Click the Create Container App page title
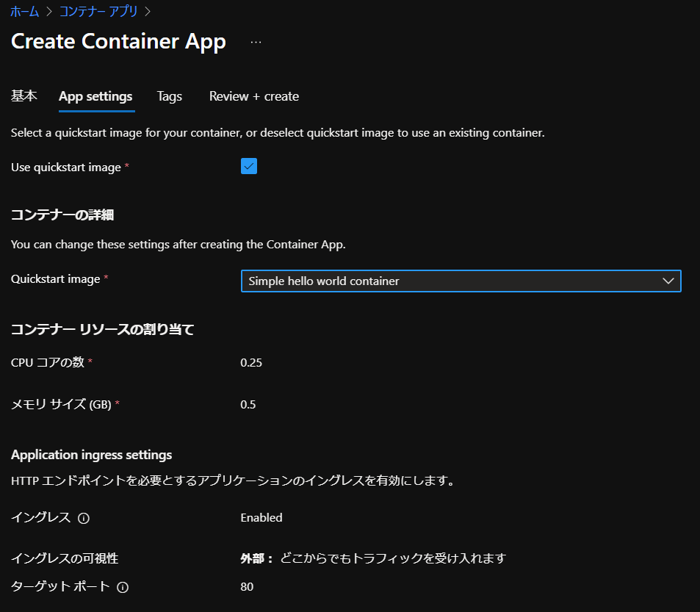This screenshot has width=700, height=612. pos(118,42)
